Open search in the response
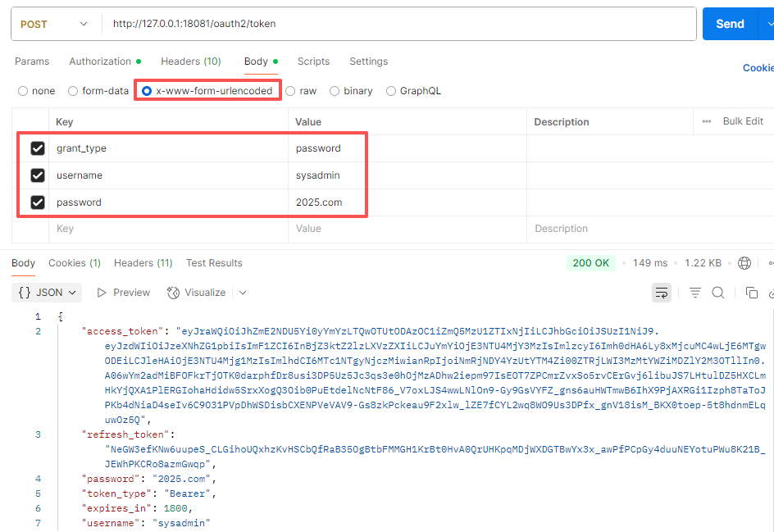This screenshot has height=532, width=774. [x=718, y=293]
